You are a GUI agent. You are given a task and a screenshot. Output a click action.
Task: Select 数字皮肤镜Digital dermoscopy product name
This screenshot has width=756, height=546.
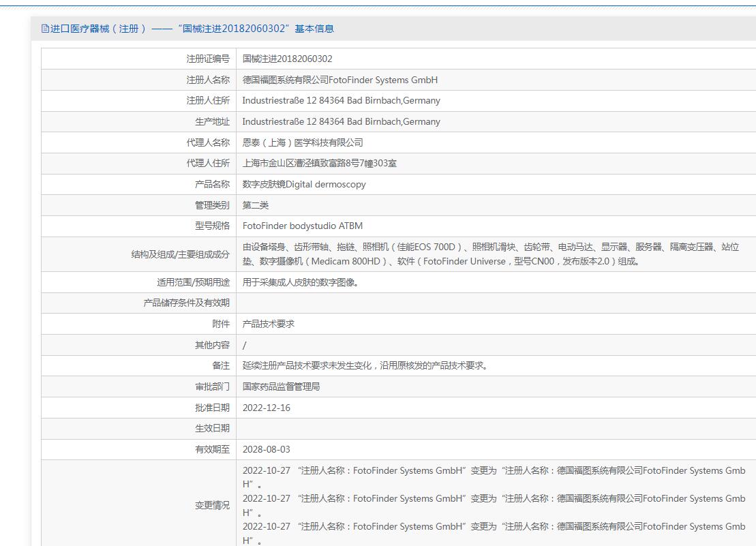(x=304, y=185)
